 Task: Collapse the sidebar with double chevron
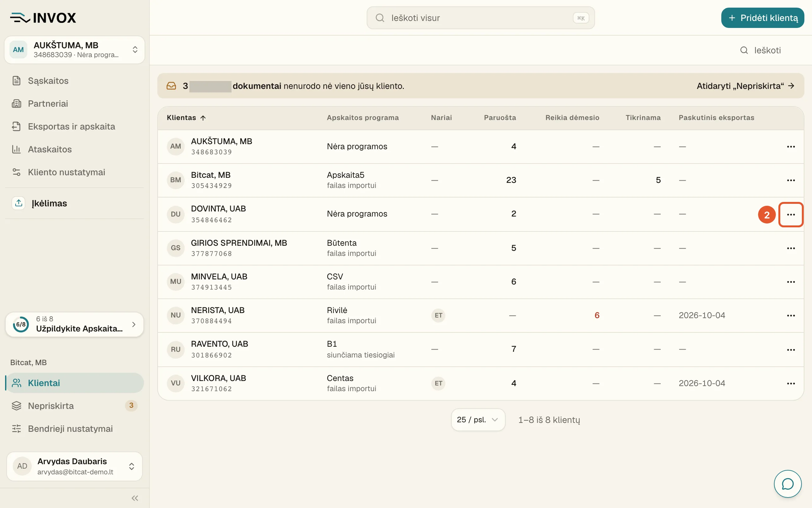(135, 498)
